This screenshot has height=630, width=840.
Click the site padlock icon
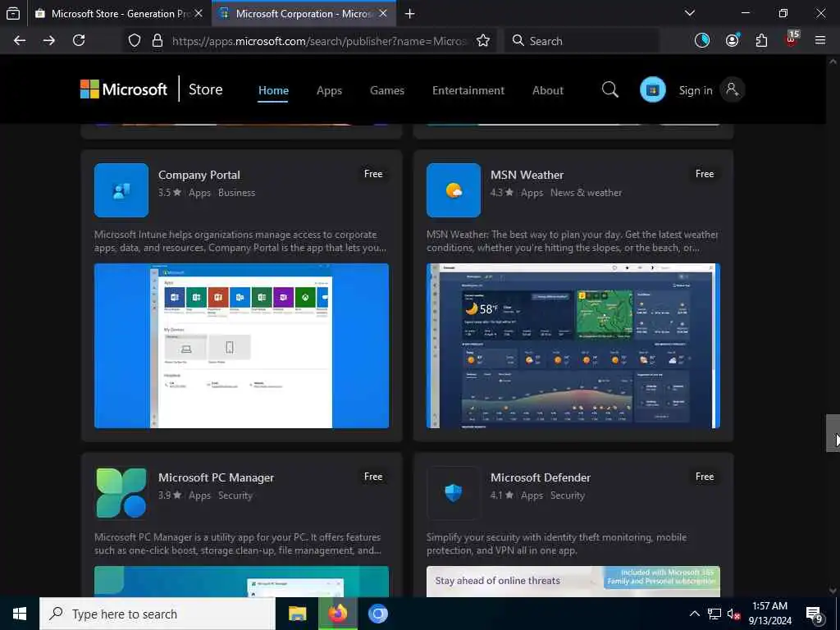tap(157, 41)
